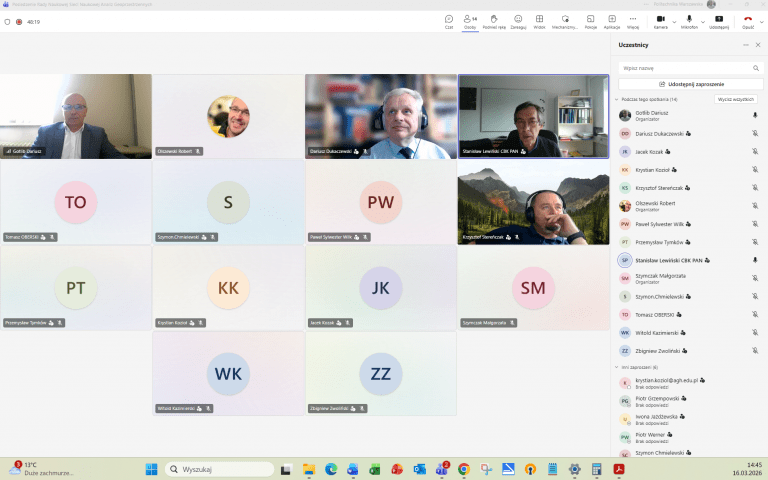The width and height of the screenshot is (768, 480).
Task: Click Wycisz wszystkich mute-all button
Action: [736, 99]
